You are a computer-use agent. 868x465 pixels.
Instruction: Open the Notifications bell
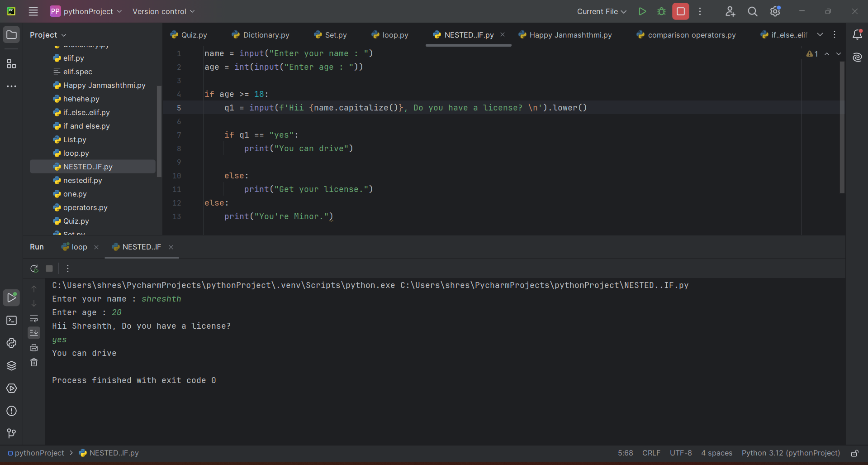coord(857,34)
